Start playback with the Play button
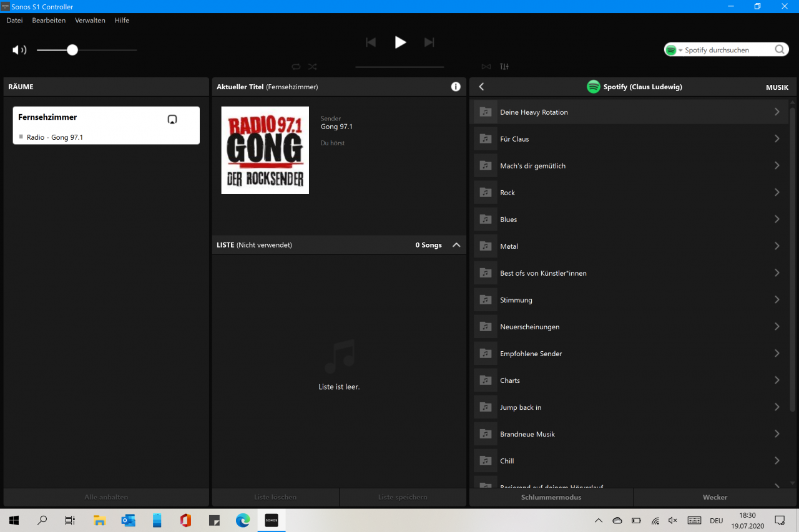 400,42
